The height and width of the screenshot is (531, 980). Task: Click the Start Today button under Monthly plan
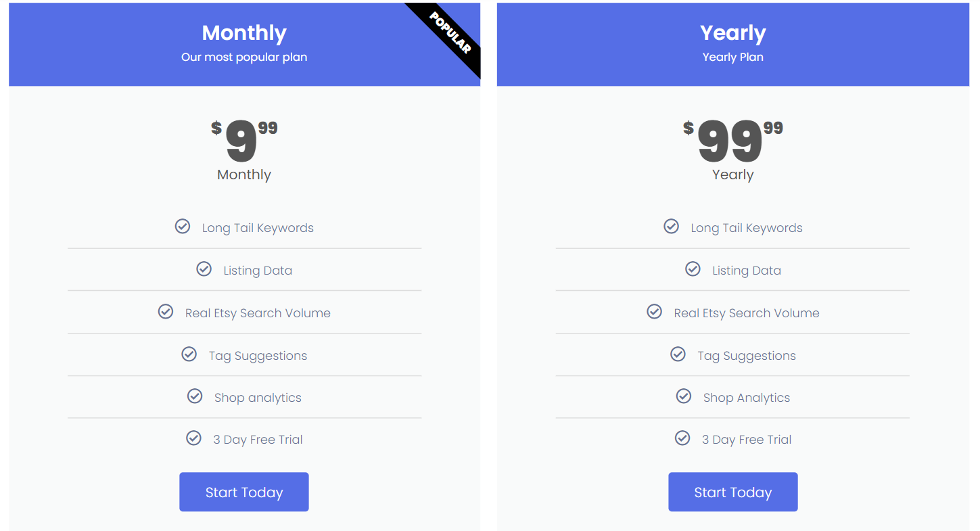243,492
